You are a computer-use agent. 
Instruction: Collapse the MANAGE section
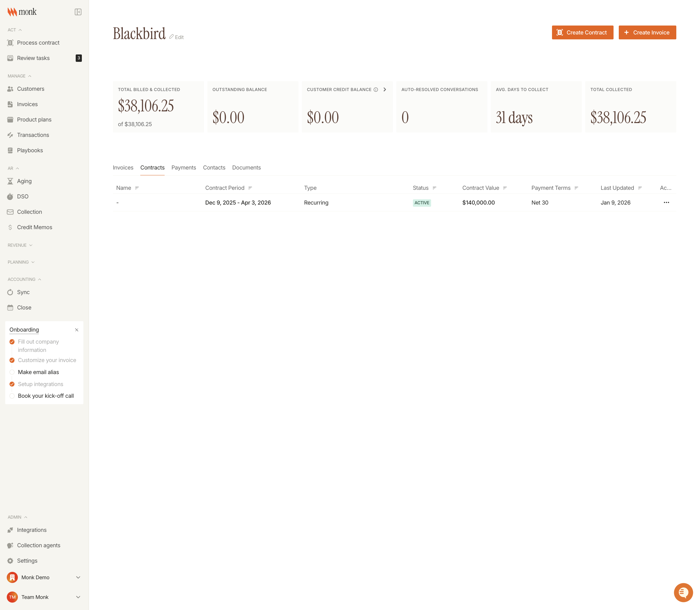30,76
